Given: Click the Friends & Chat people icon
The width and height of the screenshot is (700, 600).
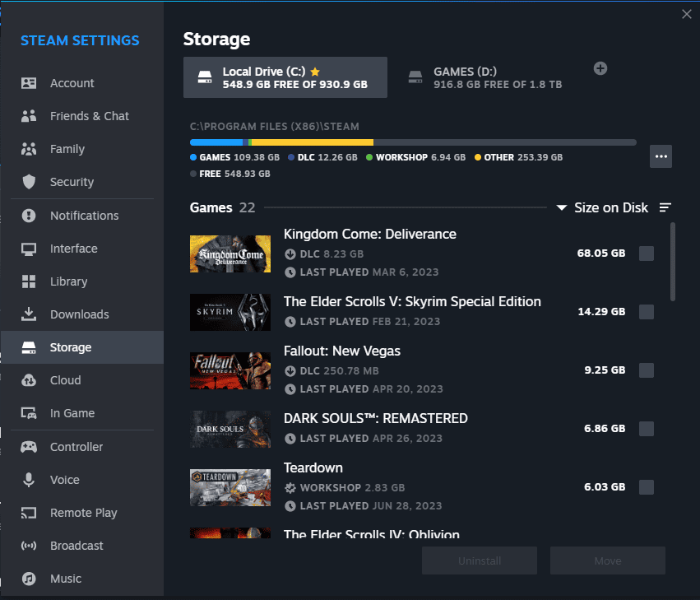Looking at the screenshot, I should 29,116.
